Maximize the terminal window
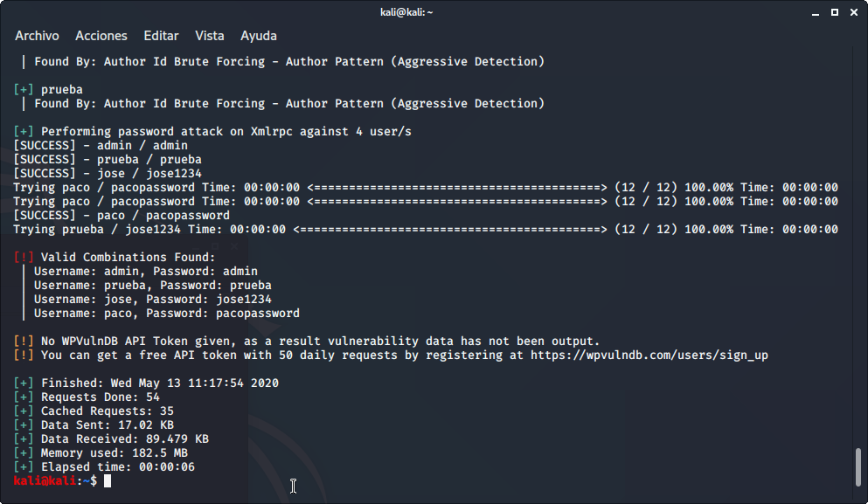Screen dimensions: 868x504 834,12
